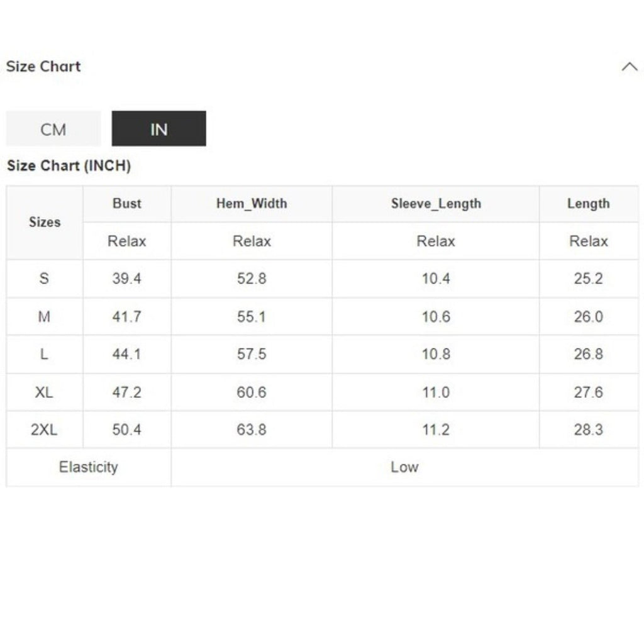
Task: Click Length value 28.3 for 2XL
Action: pos(589,430)
